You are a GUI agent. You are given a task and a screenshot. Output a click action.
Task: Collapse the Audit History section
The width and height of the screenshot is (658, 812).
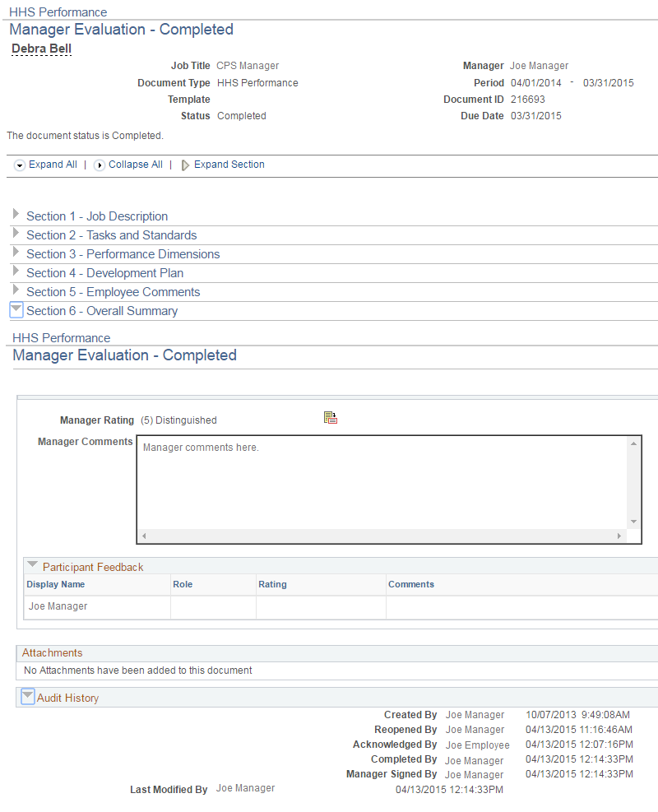pos(27,697)
